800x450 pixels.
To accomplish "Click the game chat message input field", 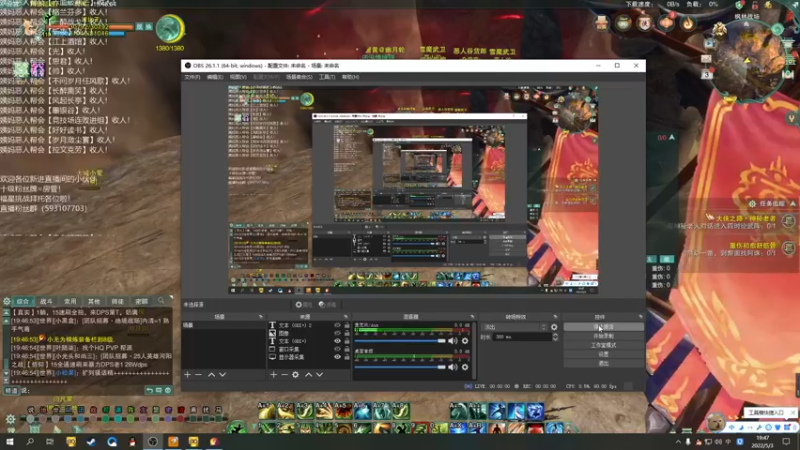I will pos(84,390).
